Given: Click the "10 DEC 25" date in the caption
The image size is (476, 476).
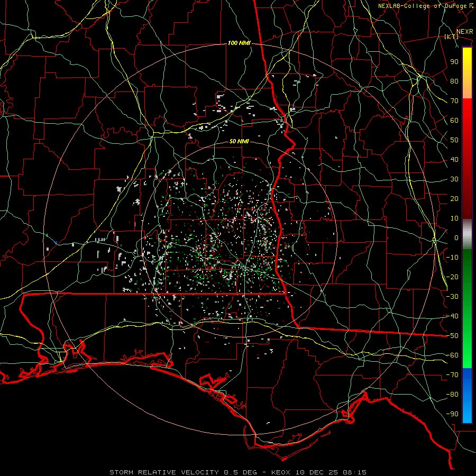Looking at the screenshot, I should [x=317, y=472].
